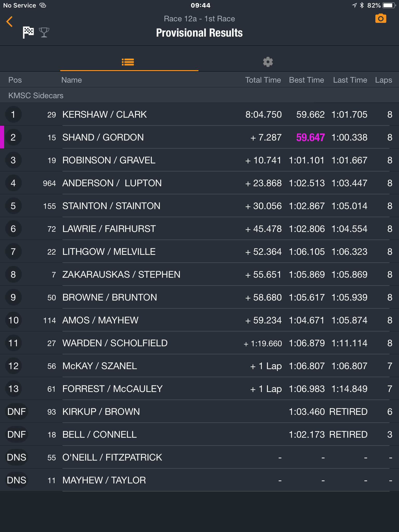This screenshot has width=399, height=532.
Task: Tap the Pos column header
Action: [x=15, y=80]
